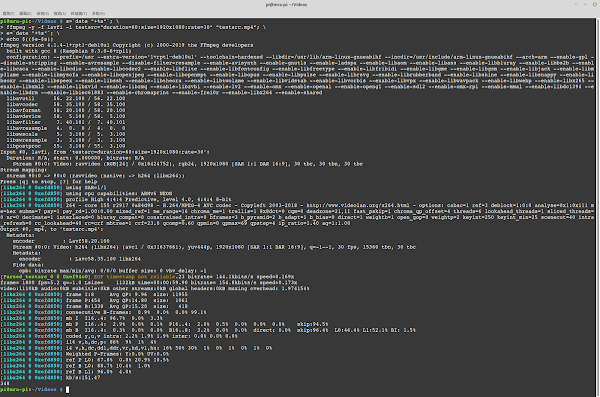Image resolution: width=600 pixels, height=397 pixels.
Task: Click the "encoder : Lavc58.35.100 libx264" line
Action: (80, 259)
